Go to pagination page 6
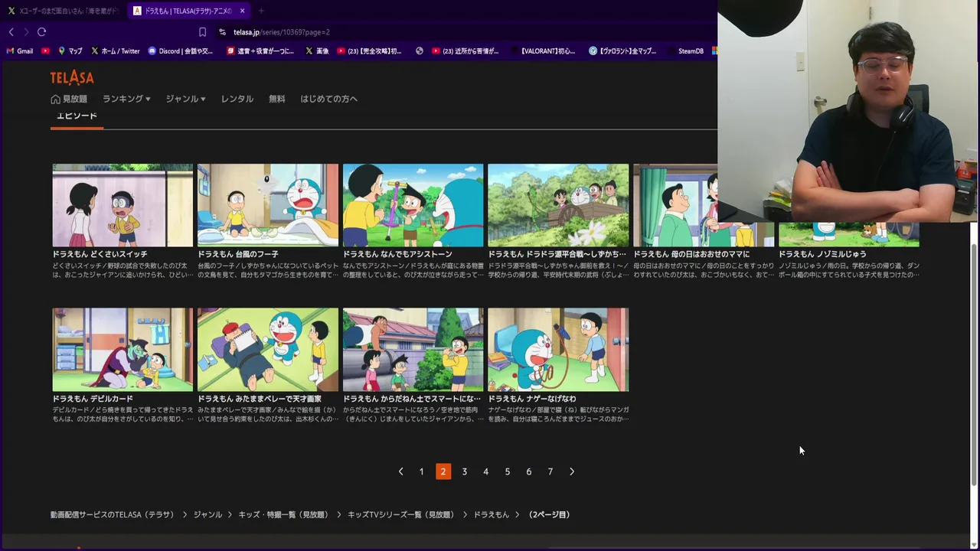 528,471
